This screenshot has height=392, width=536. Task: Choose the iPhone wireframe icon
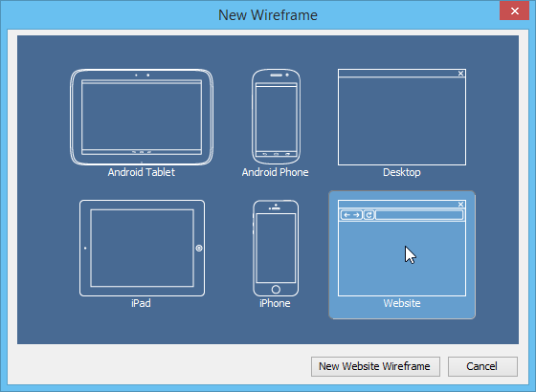tap(276, 248)
